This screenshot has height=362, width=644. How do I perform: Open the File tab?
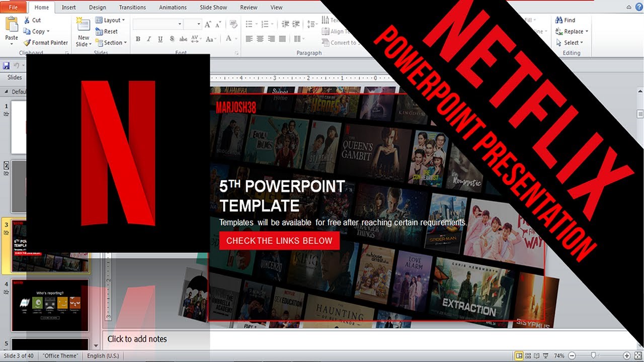[x=13, y=8]
